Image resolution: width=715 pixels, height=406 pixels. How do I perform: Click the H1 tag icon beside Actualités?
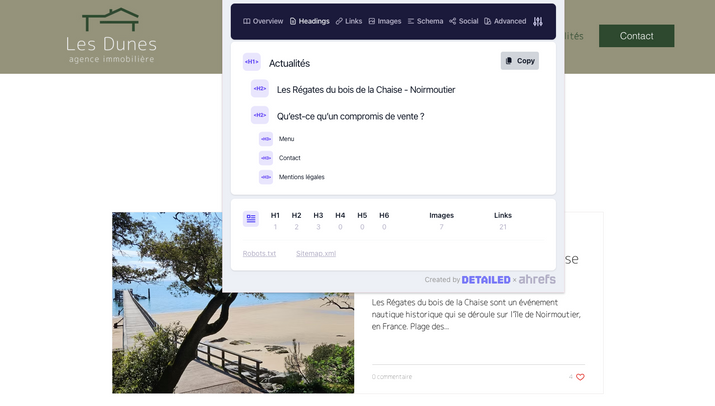[x=252, y=62]
